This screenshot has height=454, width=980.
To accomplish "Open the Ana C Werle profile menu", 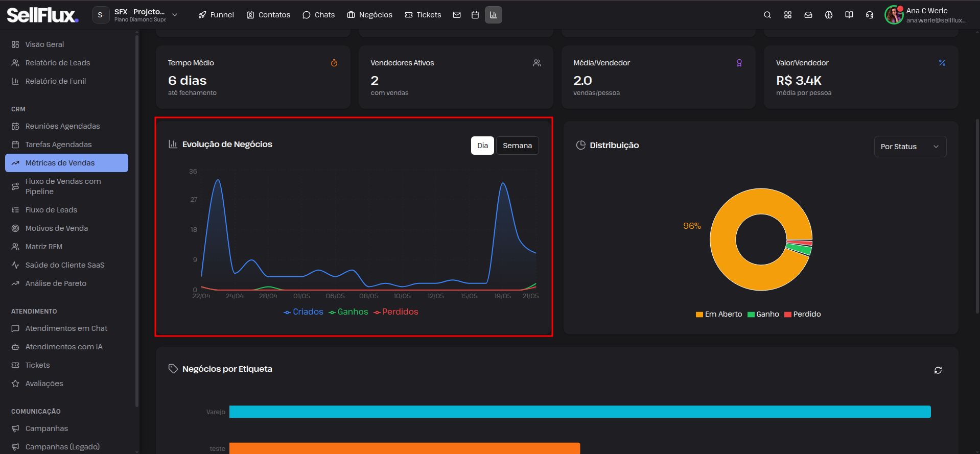I will click(926, 15).
